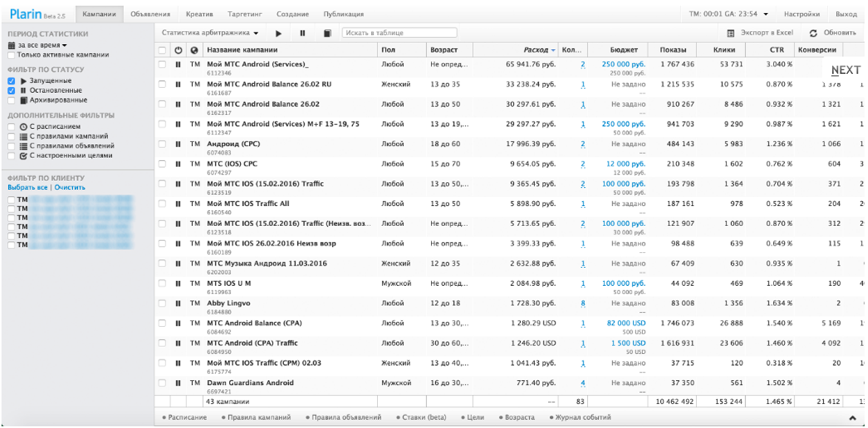
Task: Open the TM/GA timer dropdown arrow
Action: click(766, 14)
